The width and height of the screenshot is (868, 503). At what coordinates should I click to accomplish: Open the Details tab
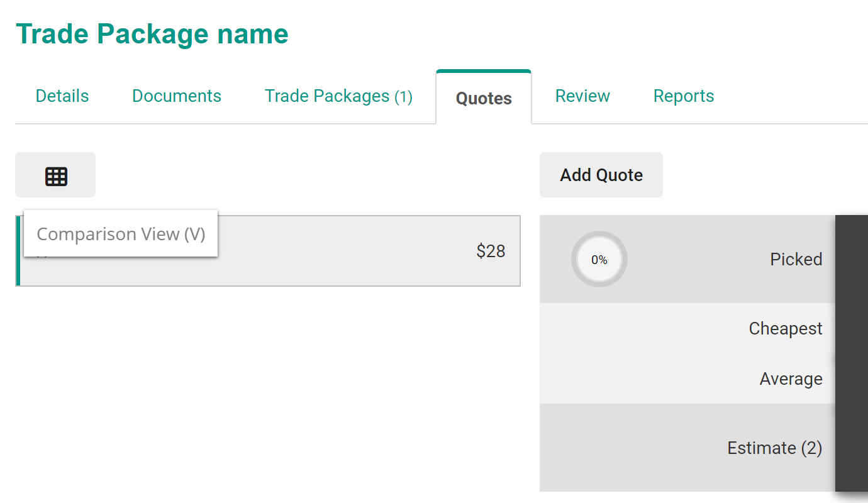pyautogui.click(x=62, y=96)
